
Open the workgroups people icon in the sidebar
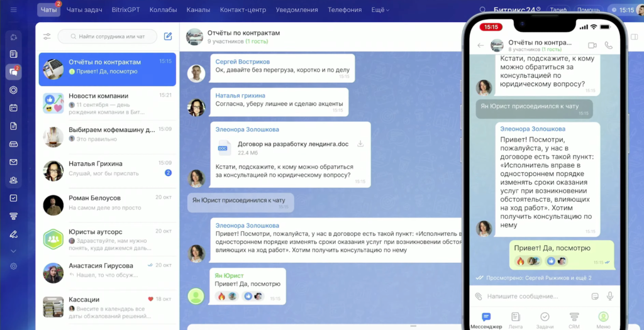14,180
